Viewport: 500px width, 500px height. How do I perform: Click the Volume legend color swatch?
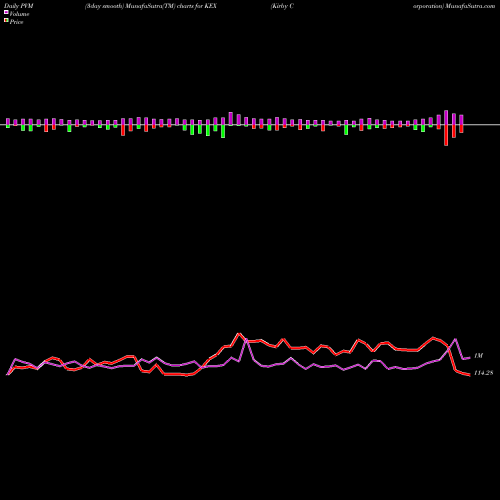click(x=6, y=12)
